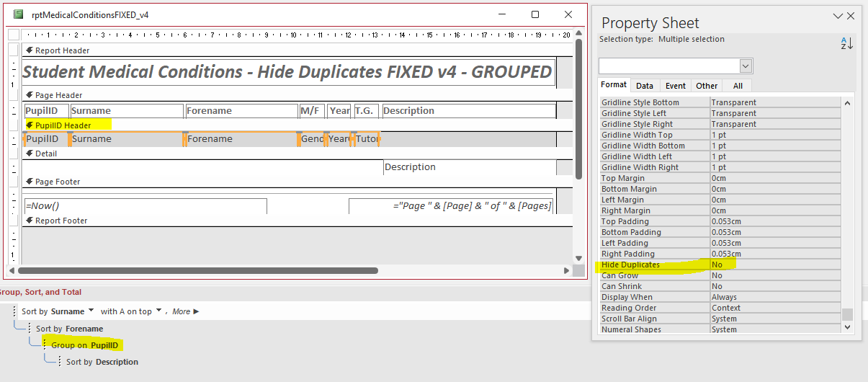Click the Property Sheet scrollbar down arrow
The image size is (868, 382).
pos(848,328)
